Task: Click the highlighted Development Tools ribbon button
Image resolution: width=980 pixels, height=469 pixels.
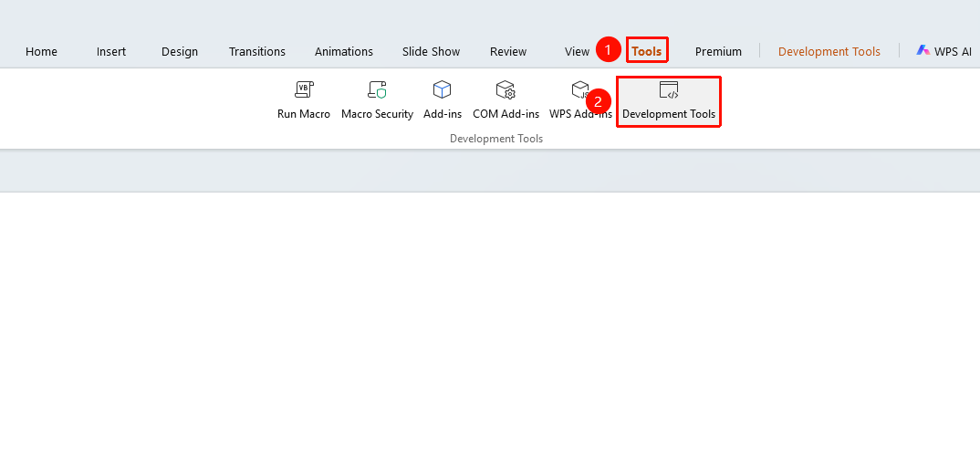Action: (x=669, y=101)
